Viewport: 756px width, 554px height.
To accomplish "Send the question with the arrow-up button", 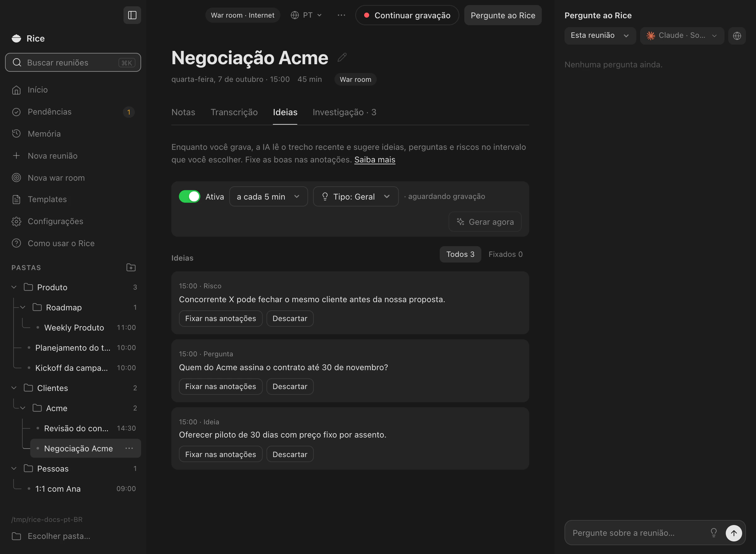I will click(734, 533).
